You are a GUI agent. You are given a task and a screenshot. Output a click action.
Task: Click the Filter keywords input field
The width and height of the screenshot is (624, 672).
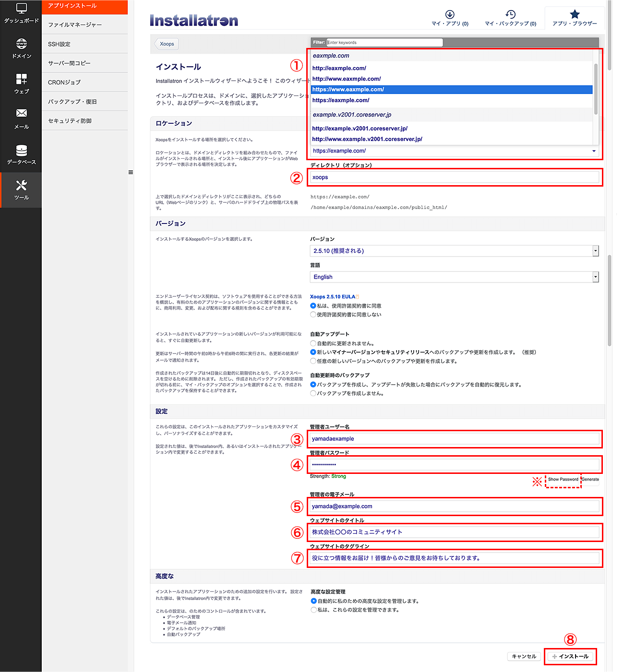pyautogui.click(x=384, y=42)
